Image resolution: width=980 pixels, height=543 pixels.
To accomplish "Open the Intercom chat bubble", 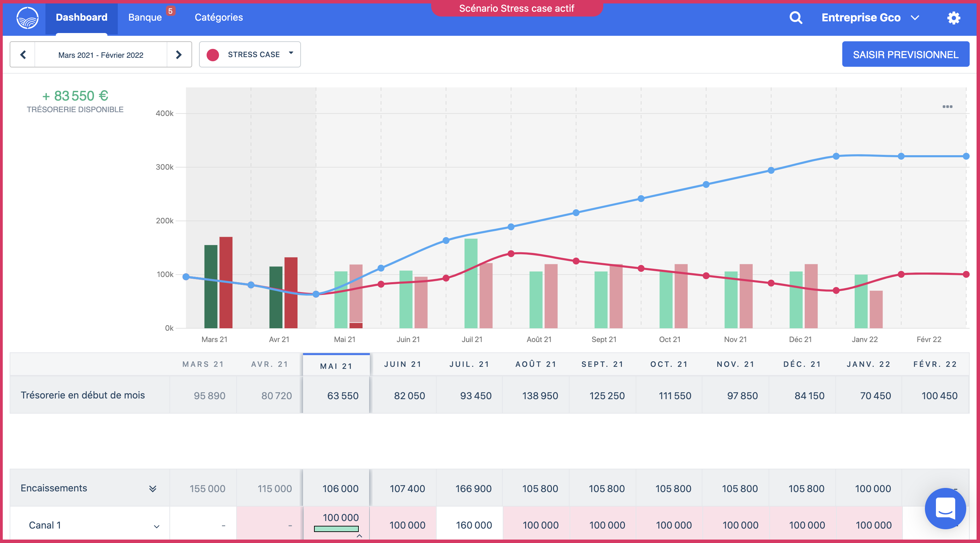I will [x=946, y=509].
